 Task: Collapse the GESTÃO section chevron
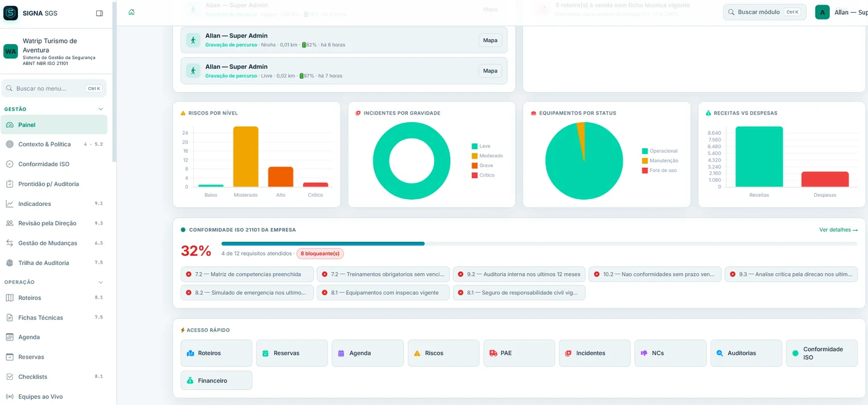coord(101,109)
